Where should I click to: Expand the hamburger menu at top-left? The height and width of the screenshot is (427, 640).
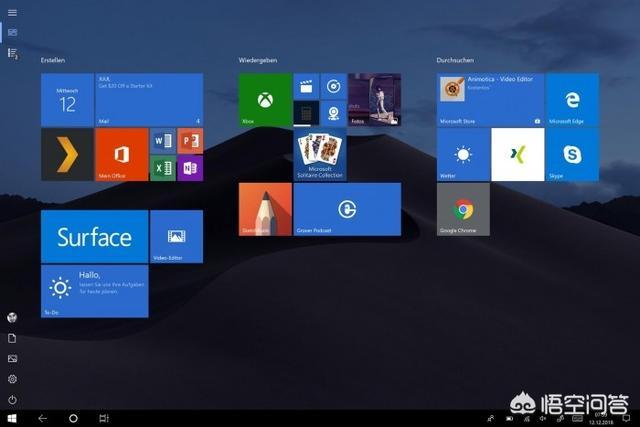(12, 13)
